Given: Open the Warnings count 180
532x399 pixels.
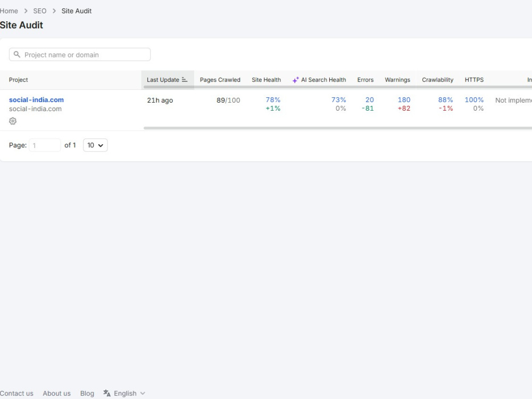Looking at the screenshot, I should [404, 100].
